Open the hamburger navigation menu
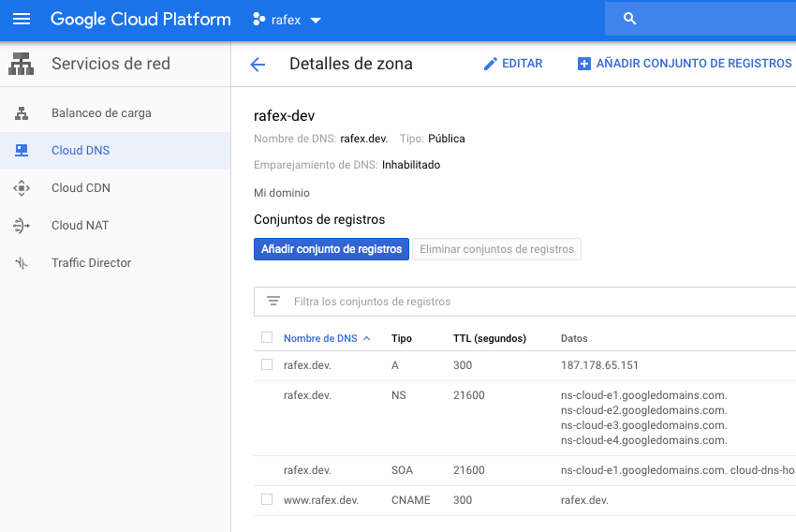The width and height of the screenshot is (796, 532). coord(22,20)
